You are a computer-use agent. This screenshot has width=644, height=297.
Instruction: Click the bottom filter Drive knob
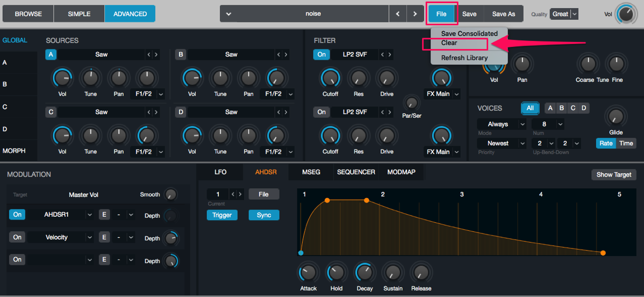(387, 135)
